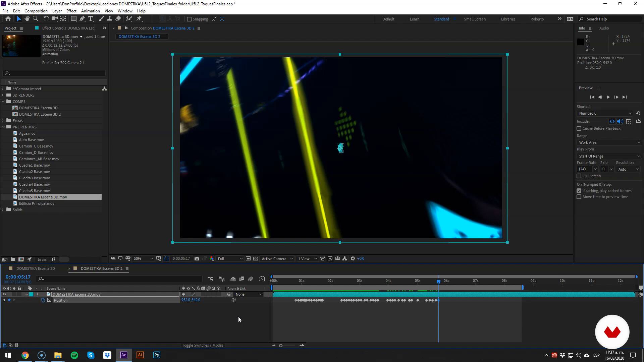Switch to the Learn workspace
Image resolution: width=644 pixels, height=362 pixels.
tap(415, 19)
